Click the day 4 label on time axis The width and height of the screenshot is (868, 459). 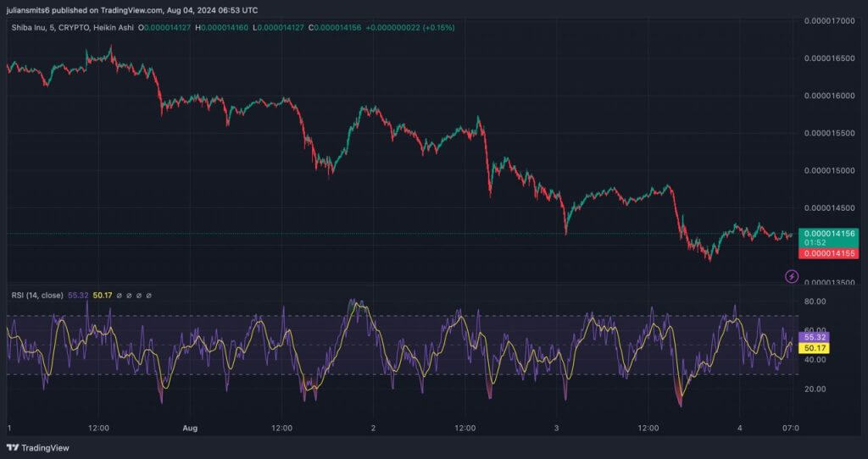pos(739,428)
